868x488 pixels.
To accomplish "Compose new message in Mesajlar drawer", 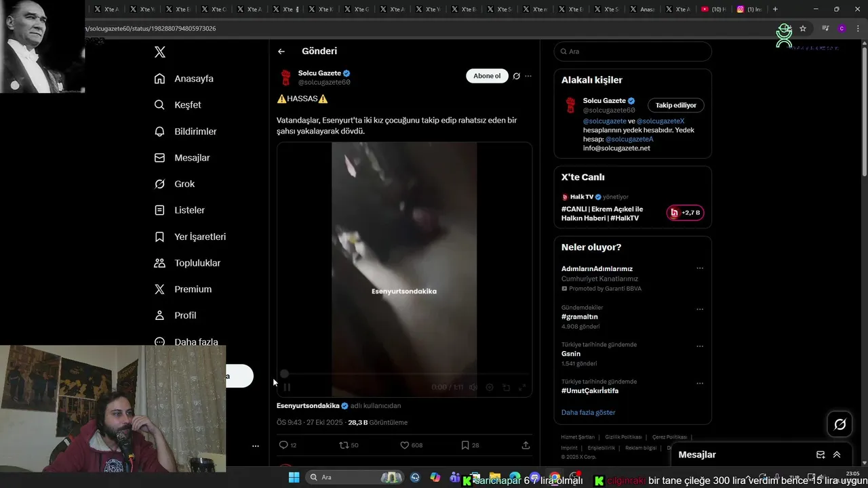I will click(x=821, y=455).
